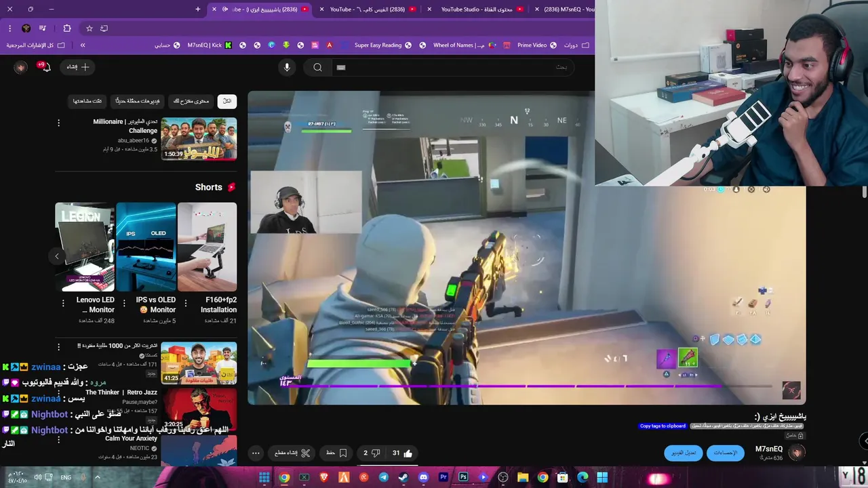Open the F160+fp2 Installation short
The width and height of the screenshot is (868, 488).
pos(207,247)
